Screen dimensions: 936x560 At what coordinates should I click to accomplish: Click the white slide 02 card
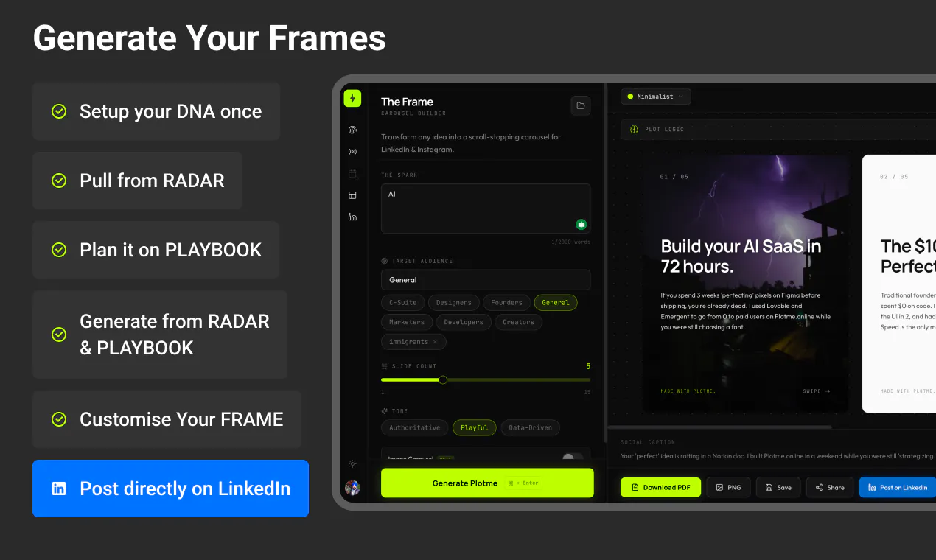899,283
